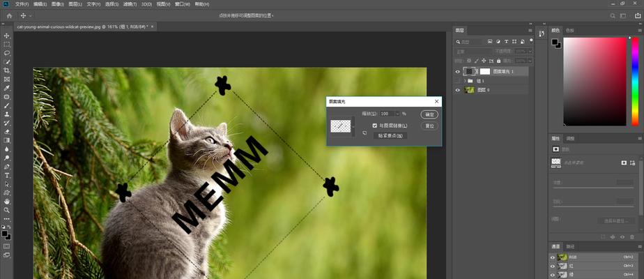Open the scale percentage dropdown arrow
This screenshot has height=279, width=644.
pyautogui.click(x=397, y=114)
